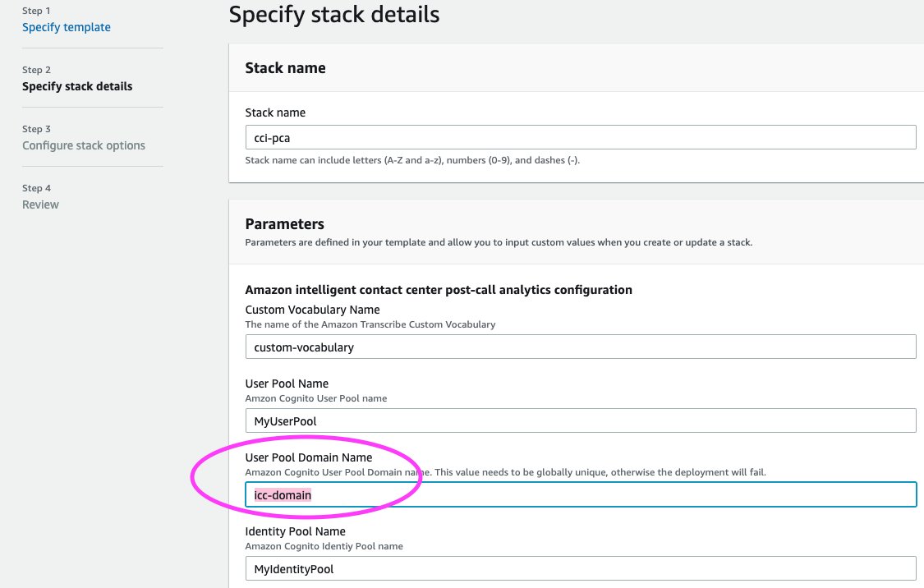Image resolution: width=924 pixels, height=588 pixels.
Task: Jump to the Review step in sidebar
Action: pyautogui.click(x=40, y=204)
